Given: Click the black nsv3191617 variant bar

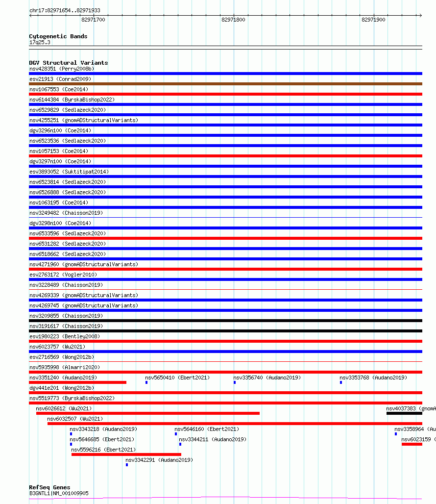Looking at the screenshot, I should [x=225, y=331].
